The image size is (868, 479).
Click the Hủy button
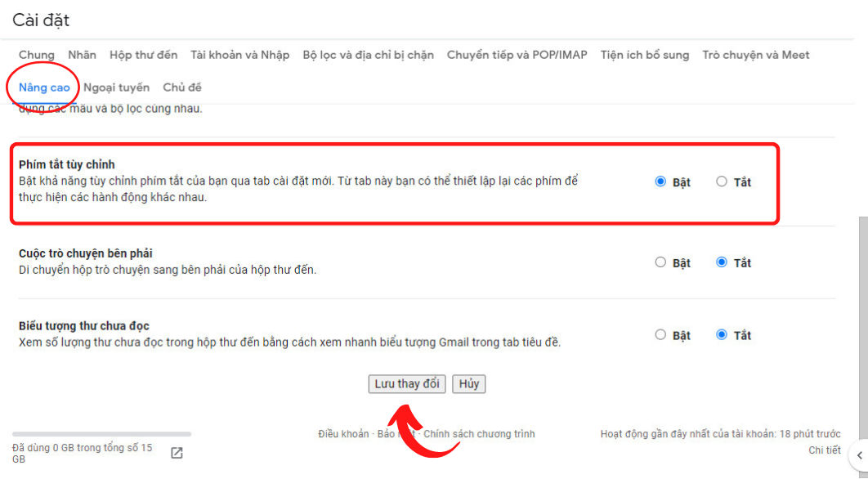(x=469, y=383)
